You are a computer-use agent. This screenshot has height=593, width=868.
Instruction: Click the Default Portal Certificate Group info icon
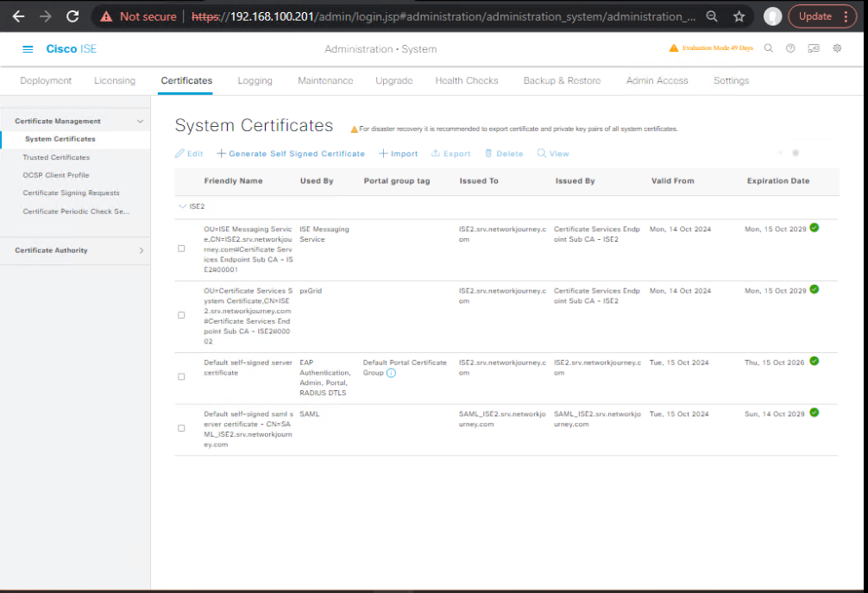tap(391, 373)
